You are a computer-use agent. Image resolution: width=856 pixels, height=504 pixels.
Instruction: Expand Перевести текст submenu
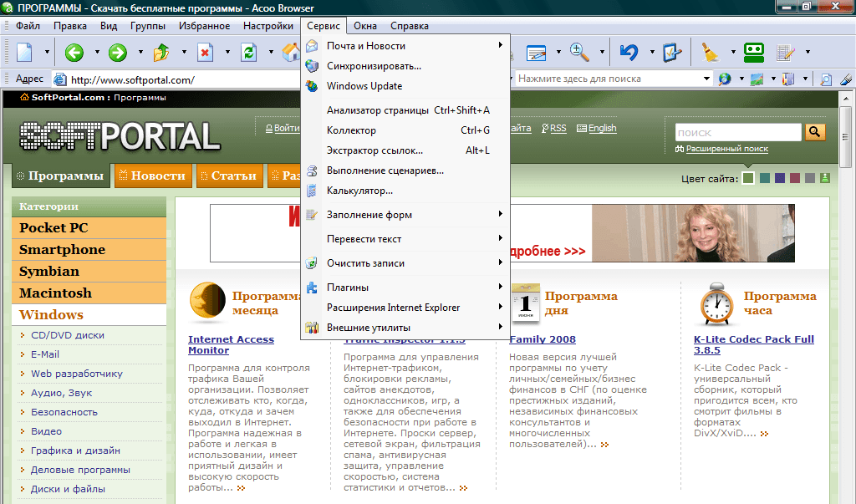405,239
